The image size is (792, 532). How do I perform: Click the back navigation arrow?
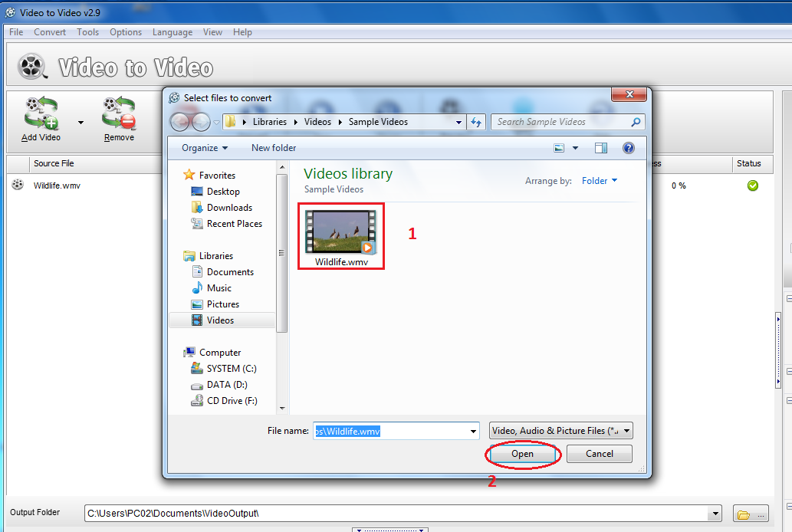(x=180, y=122)
